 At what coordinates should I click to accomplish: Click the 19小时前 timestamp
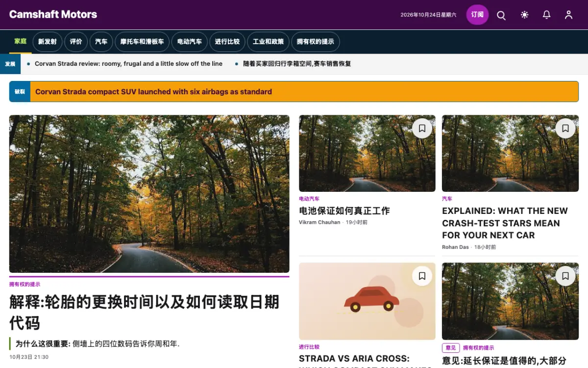coord(357,222)
